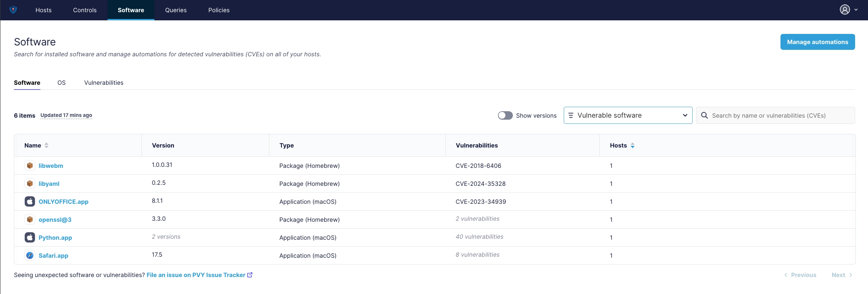Click the shield logo in the navigation bar
This screenshot has height=294, width=868.
tap(13, 10)
